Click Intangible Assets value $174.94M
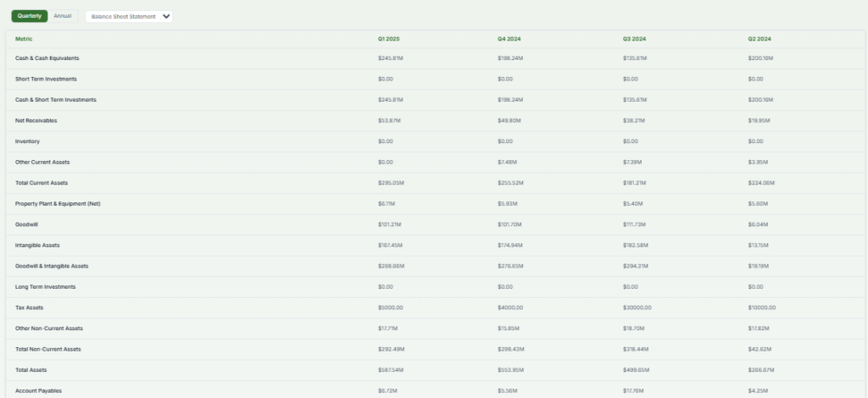The width and height of the screenshot is (868, 398). coord(509,246)
